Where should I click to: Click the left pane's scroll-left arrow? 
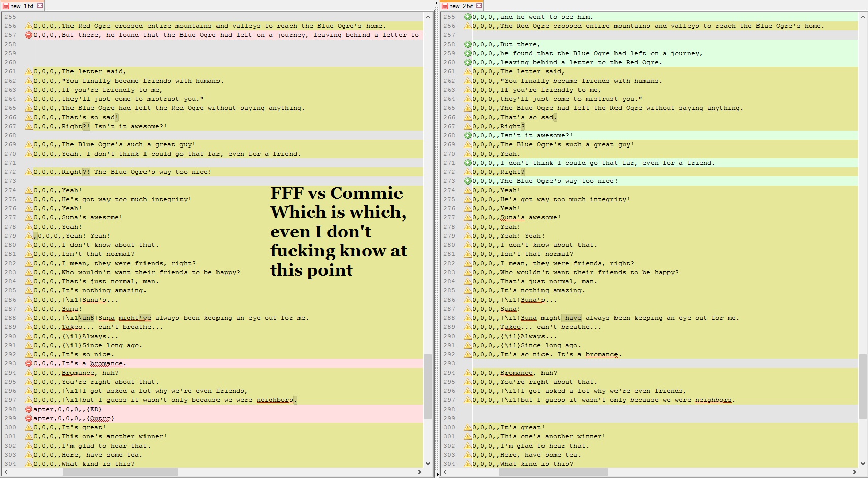point(6,472)
